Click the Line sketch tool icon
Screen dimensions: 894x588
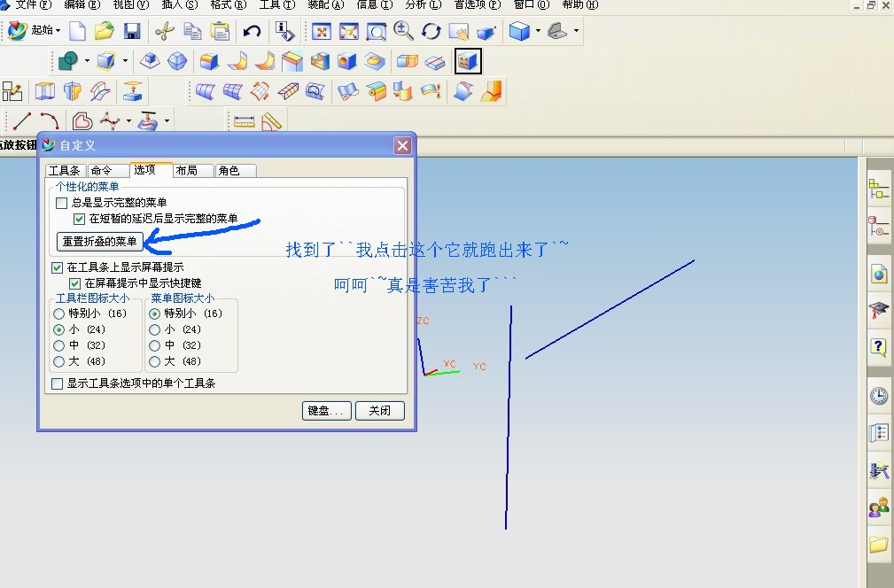[21, 120]
